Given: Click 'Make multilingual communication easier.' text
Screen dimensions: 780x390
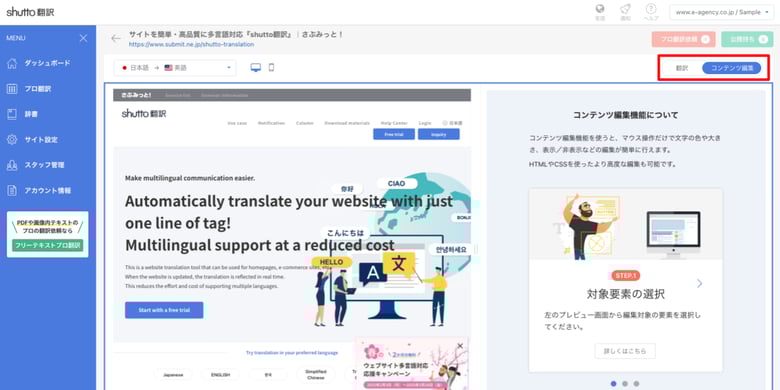Looking at the screenshot, I should pos(190,178).
